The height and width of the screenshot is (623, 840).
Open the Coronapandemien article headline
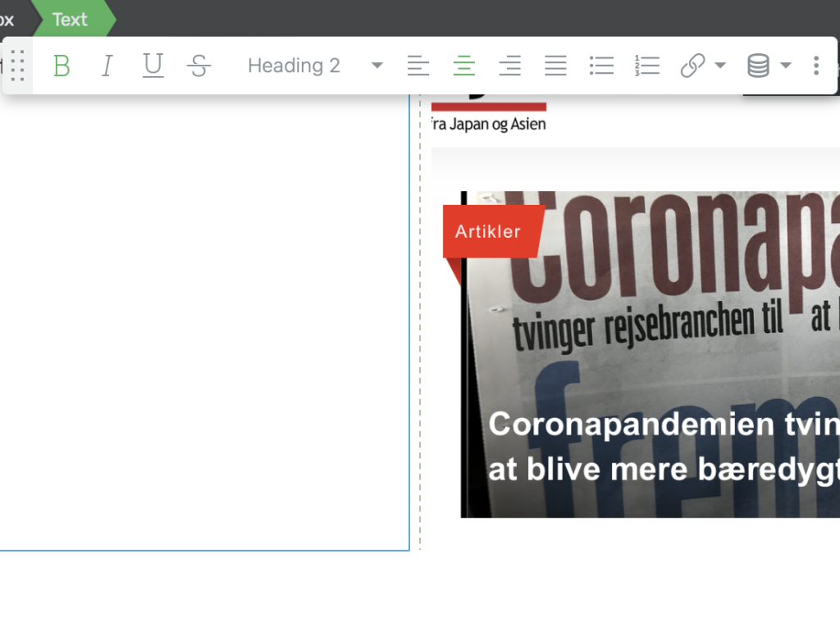click(664, 447)
